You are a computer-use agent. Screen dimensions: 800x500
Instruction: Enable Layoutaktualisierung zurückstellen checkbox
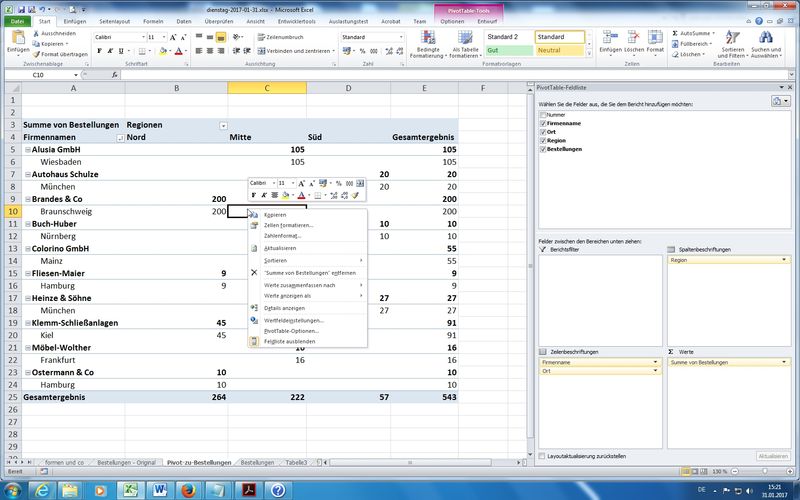[541, 456]
